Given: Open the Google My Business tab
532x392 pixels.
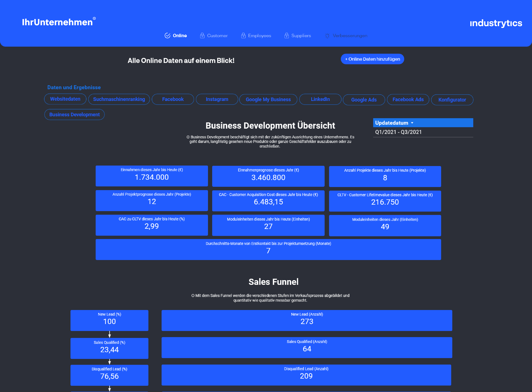Looking at the screenshot, I should [268, 99].
